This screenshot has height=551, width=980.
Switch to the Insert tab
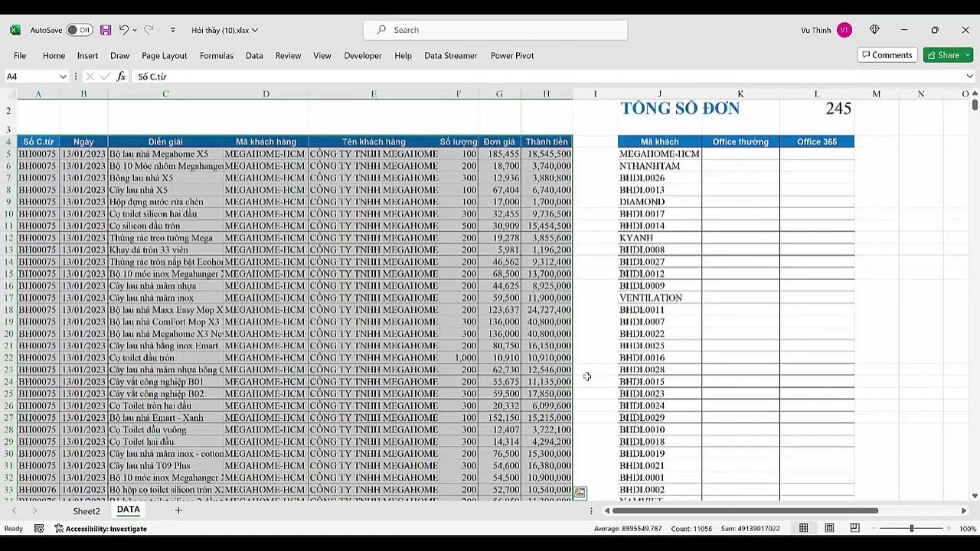click(x=87, y=55)
